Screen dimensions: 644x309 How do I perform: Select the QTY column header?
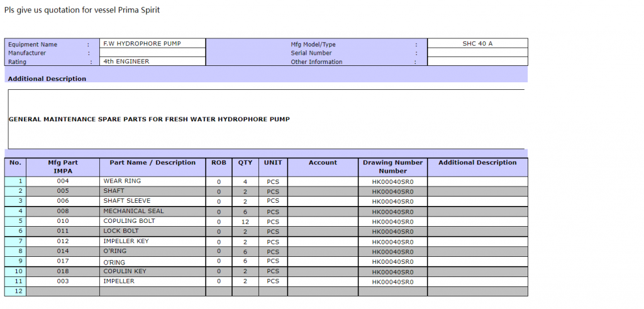pyautogui.click(x=245, y=163)
